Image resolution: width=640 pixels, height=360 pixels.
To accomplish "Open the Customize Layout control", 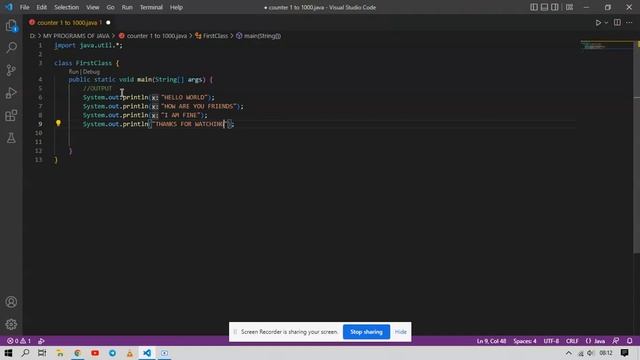I will tap(569, 7).
